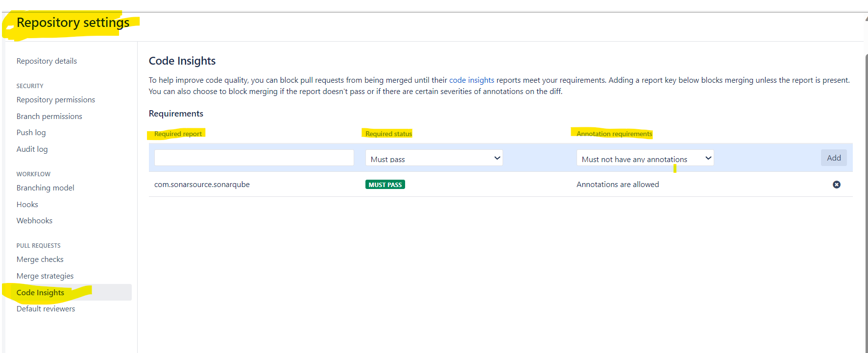Open the Push log page
The height and width of the screenshot is (353, 868).
(31, 133)
